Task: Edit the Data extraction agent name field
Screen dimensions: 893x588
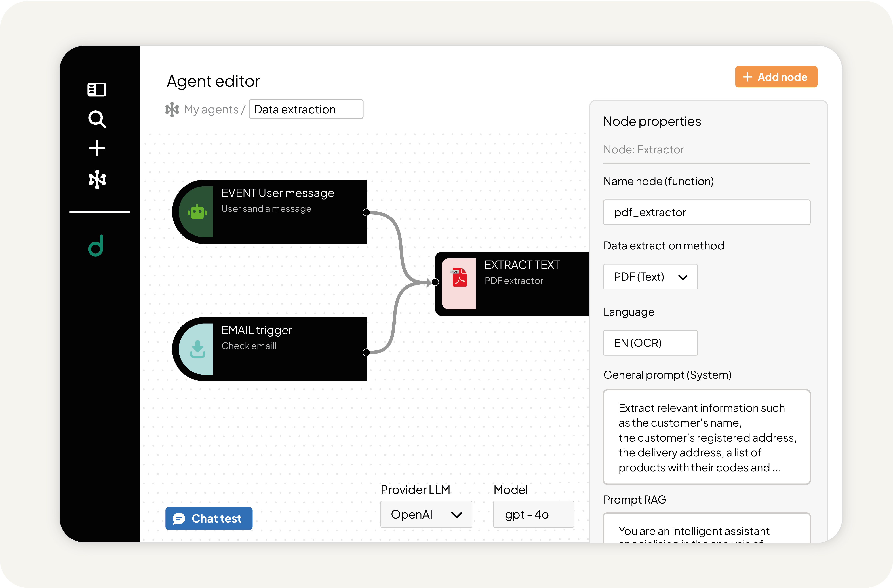Action: point(306,109)
